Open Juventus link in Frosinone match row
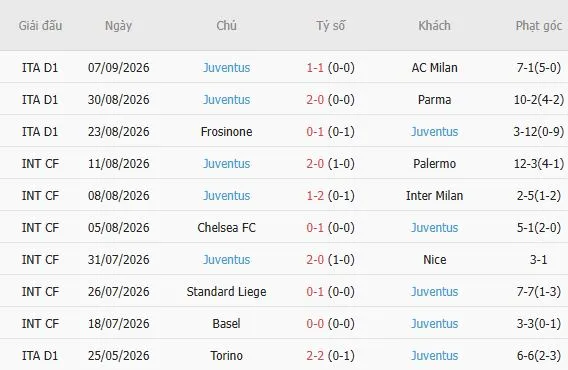 point(434,132)
